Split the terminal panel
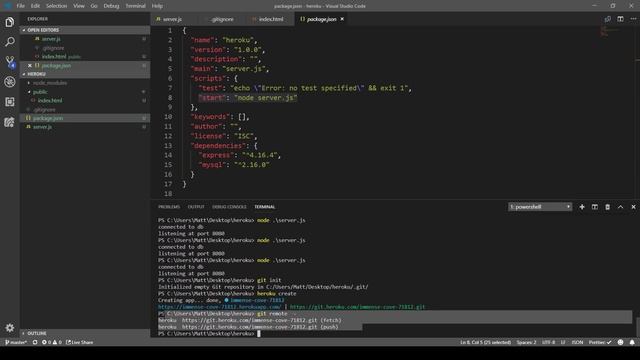 (595, 207)
